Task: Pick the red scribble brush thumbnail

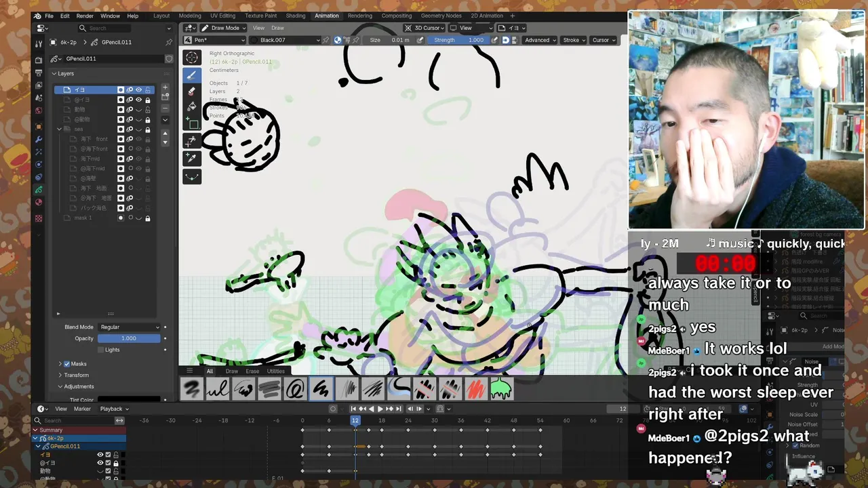Action: 475,389
